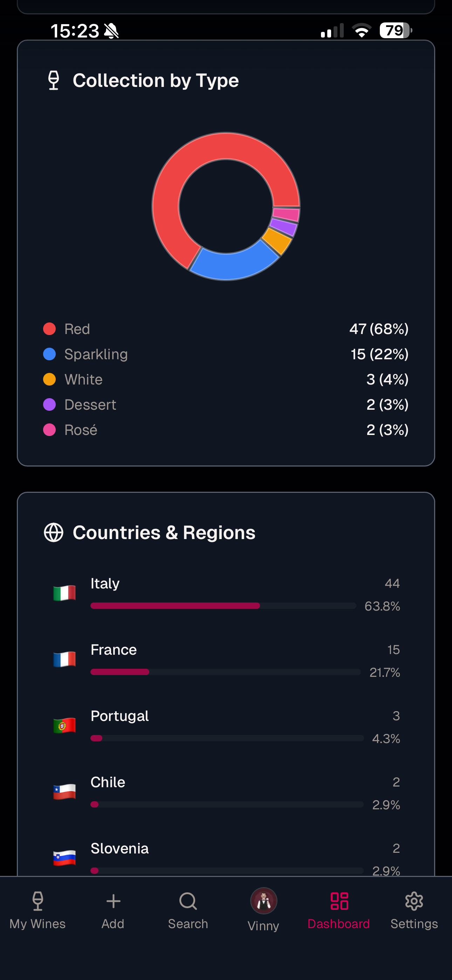Image resolution: width=452 pixels, height=980 pixels.
Task: Click the Portugal flag icon
Action: [x=64, y=726]
